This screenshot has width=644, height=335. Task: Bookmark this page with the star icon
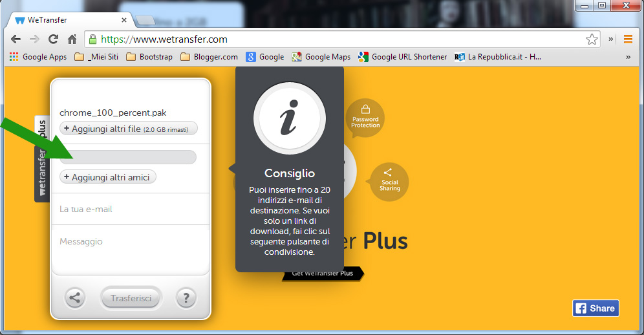(x=592, y=39)
